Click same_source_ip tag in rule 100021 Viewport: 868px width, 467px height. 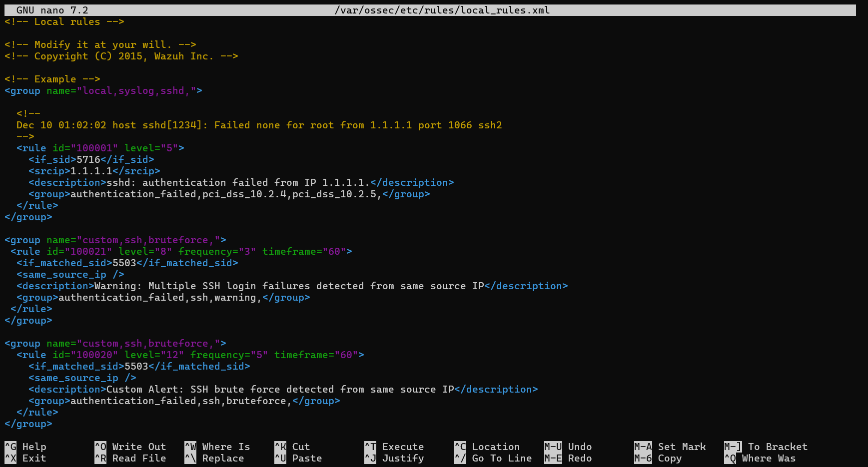pyautogui.click(x=70, y=274)
